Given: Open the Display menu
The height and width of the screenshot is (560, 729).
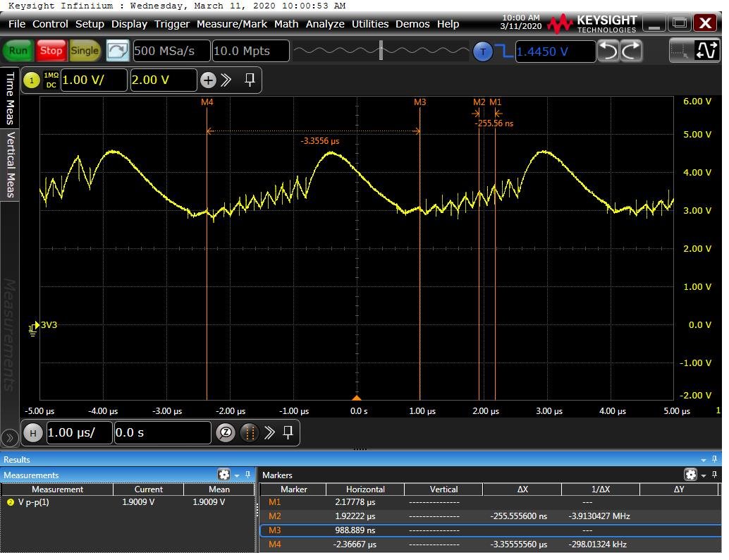Looking at the screenshot, I should tap(129, 24).
